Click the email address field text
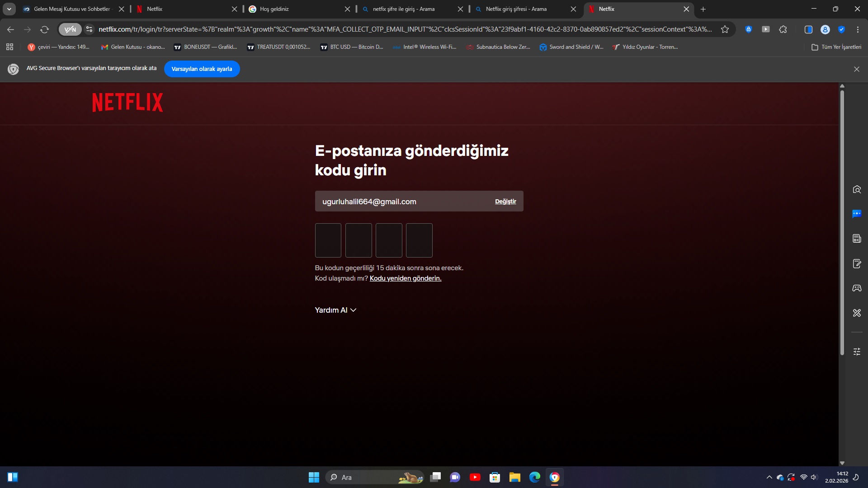The image size is (868, 488). (x=369, y=202)
